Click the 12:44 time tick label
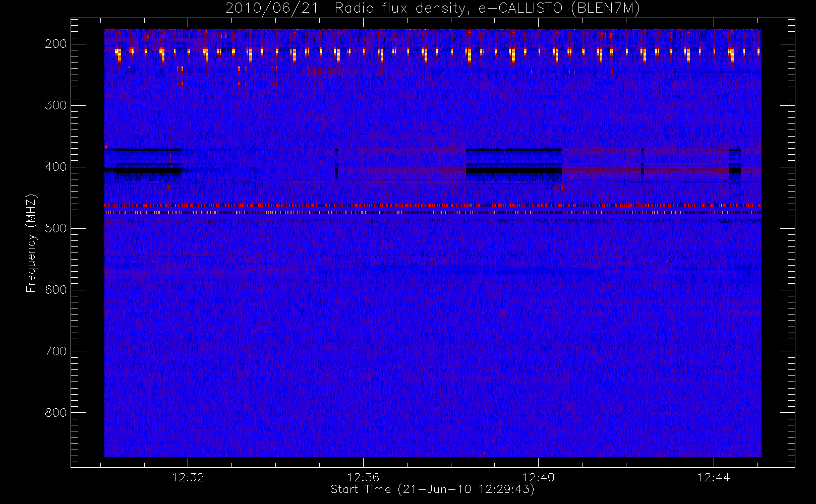The height and width of the screenshot is (504, 816). tap(714, 477)
